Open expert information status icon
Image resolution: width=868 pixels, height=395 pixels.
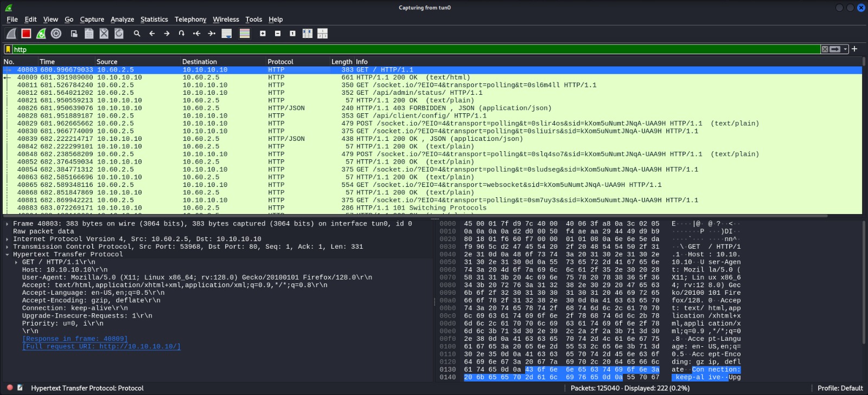(10, 388)
